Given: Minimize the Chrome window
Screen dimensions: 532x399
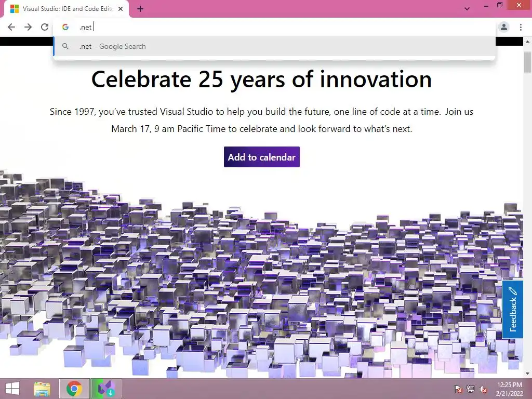Looking at the screenshot, I should [x=486, y=5].
